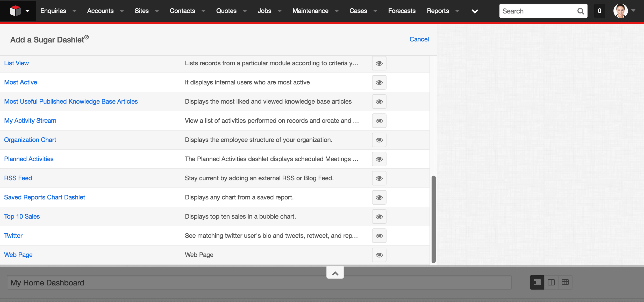
Task: Select the Planned Activities dashlet
Action: (x=29, y=159)
